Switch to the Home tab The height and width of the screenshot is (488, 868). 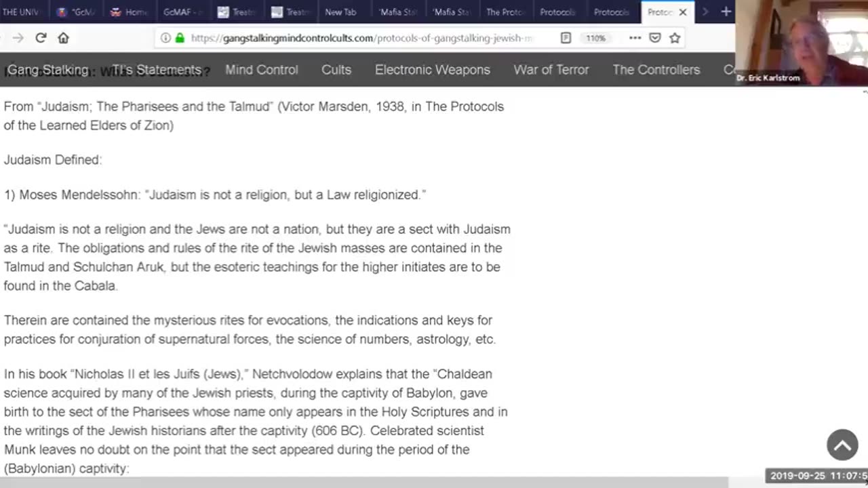129,12
